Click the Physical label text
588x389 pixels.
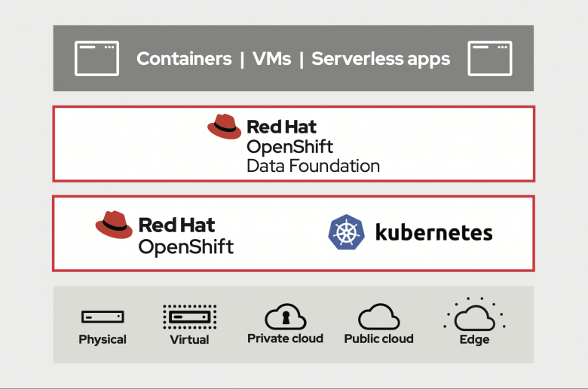click(103, 339)
